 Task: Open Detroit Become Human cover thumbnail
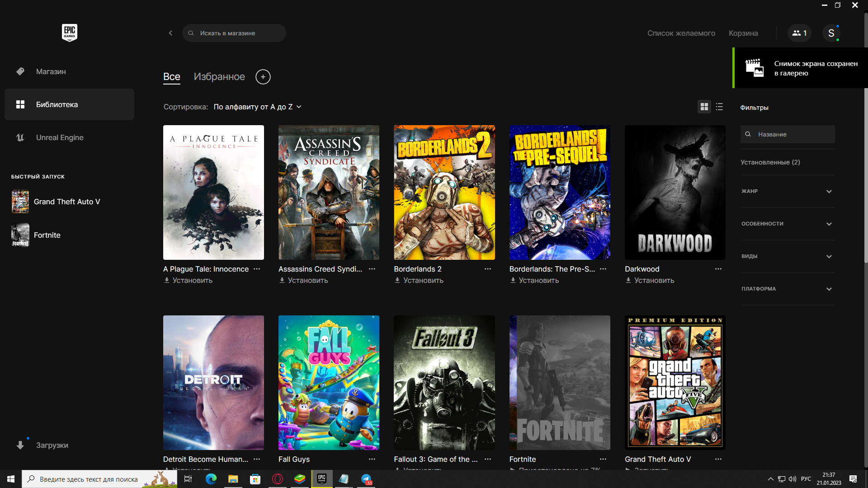click(213, 383)
